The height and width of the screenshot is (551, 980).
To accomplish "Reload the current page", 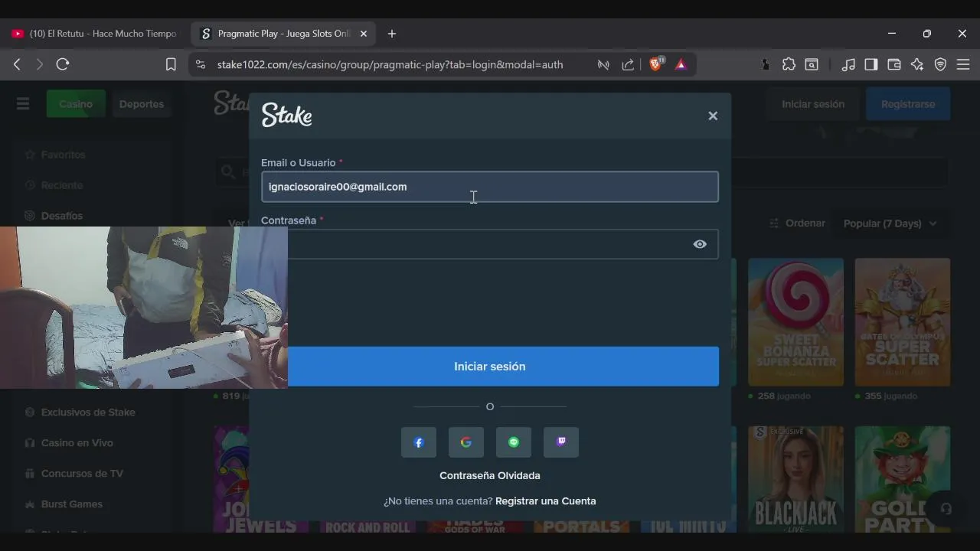I will (63, 64).
